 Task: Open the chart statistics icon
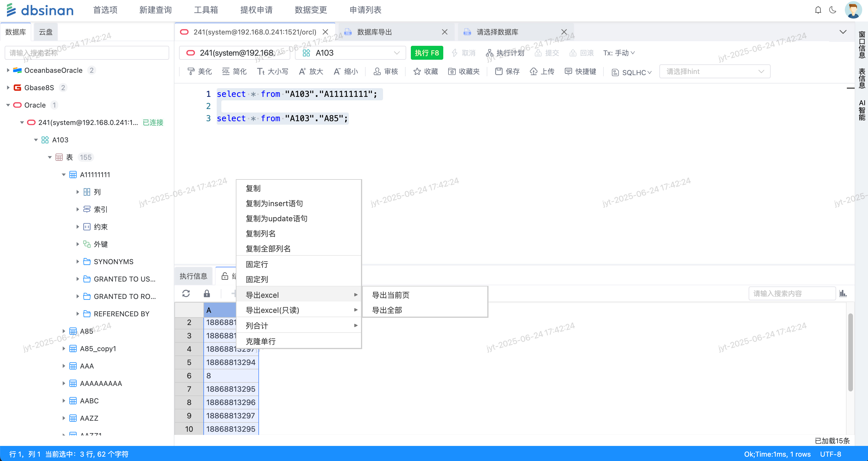coord(843,293)
